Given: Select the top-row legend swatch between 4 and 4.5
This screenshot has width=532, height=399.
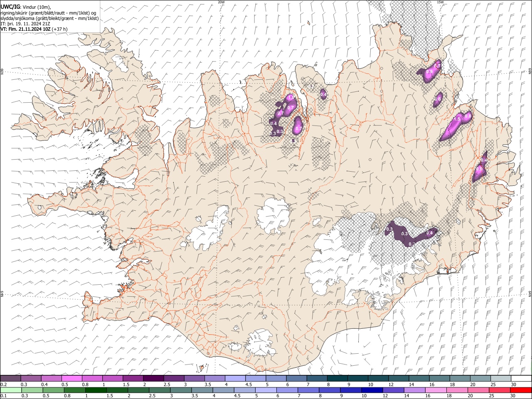Looking at the screenshot, I should (235, 378).
